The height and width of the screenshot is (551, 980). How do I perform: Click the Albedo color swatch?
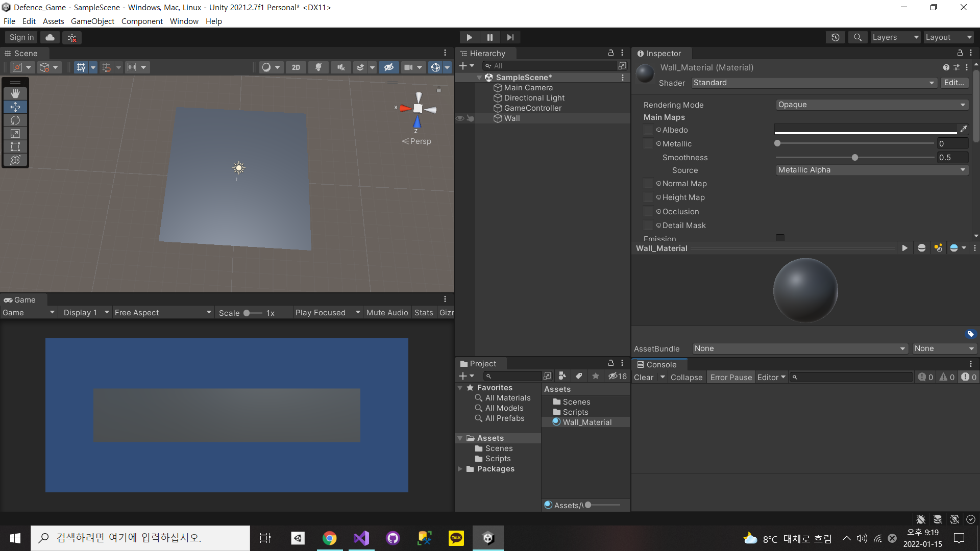click(866, 130)
